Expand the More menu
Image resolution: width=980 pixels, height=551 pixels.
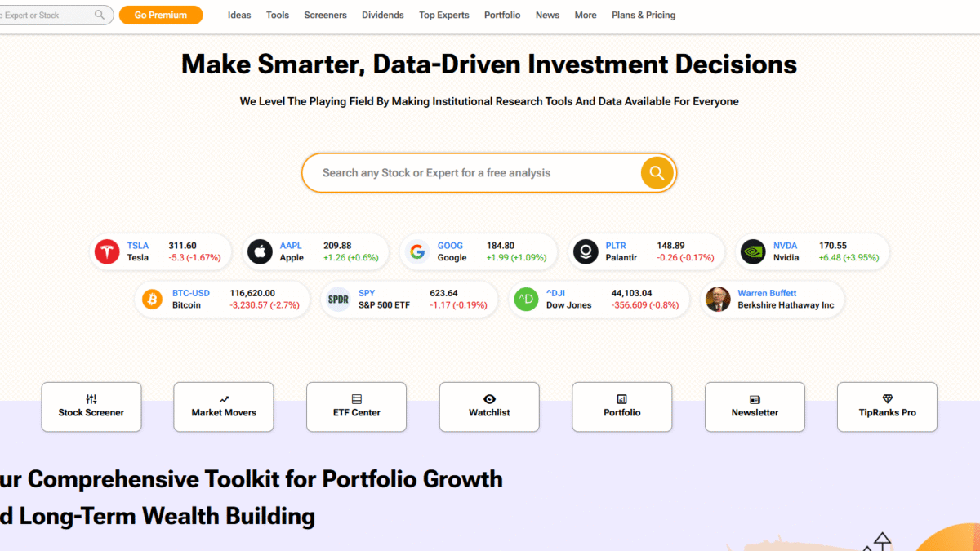[x=586, y=15]
